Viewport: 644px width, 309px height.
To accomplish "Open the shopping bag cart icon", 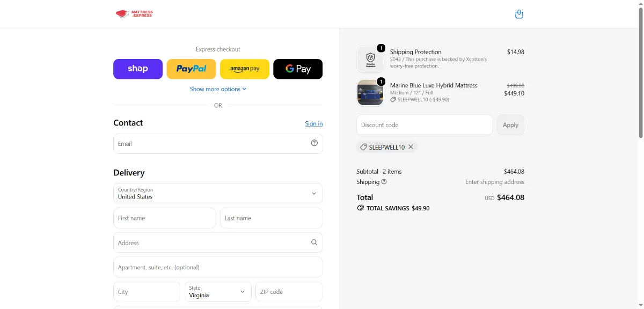I will pyautogui.click(x=519, y=14).
